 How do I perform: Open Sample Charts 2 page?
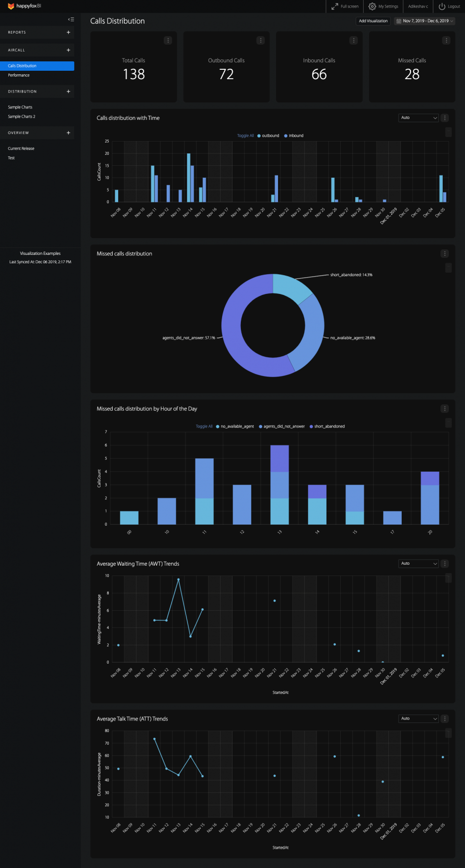tap(22, 117)
